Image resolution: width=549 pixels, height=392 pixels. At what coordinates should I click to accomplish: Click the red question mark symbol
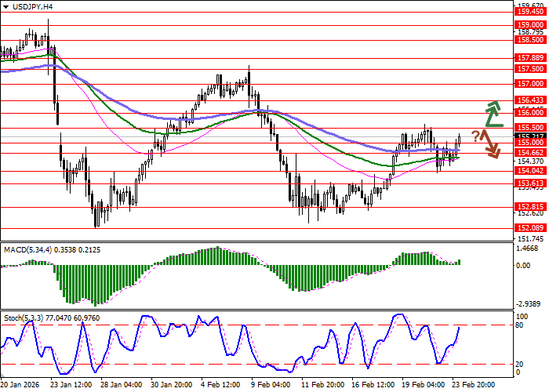(475, 136)
